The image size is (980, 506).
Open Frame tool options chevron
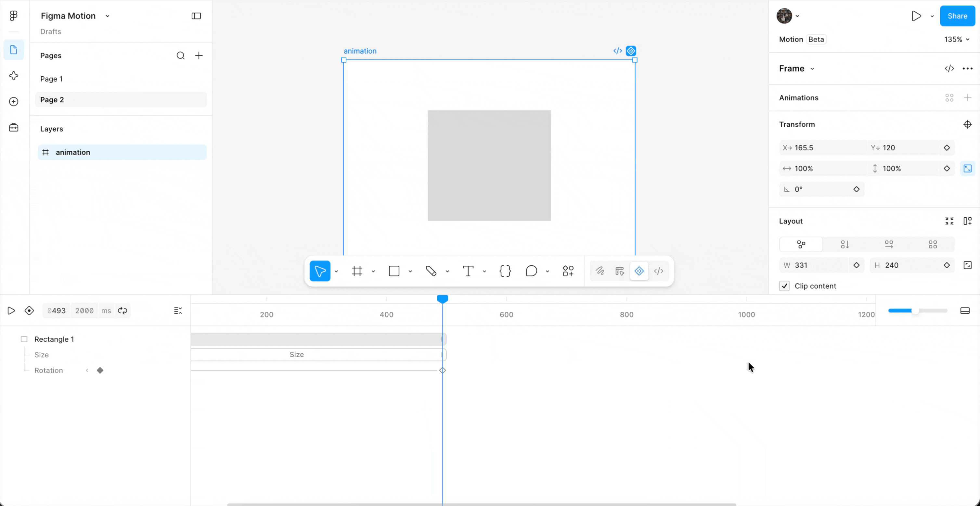click(x=373, y=271)
